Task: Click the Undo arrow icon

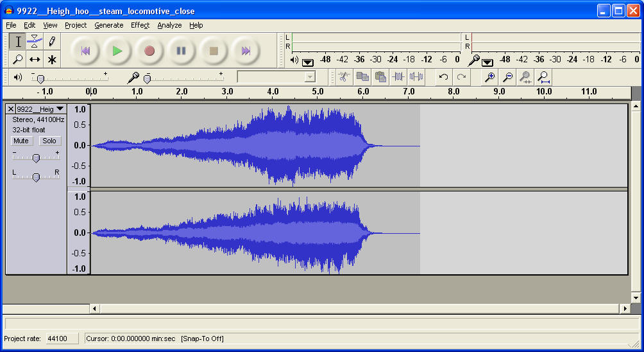Action: pos(443,77)
